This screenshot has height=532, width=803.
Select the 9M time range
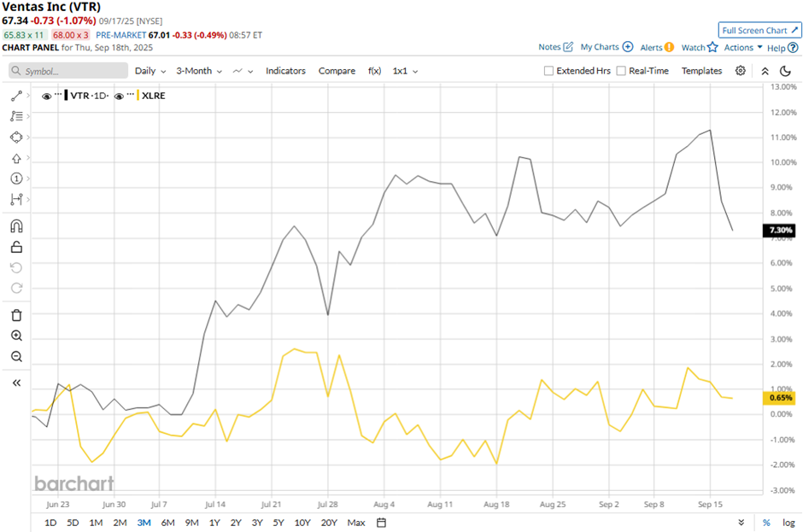click(x=191, y=523)
